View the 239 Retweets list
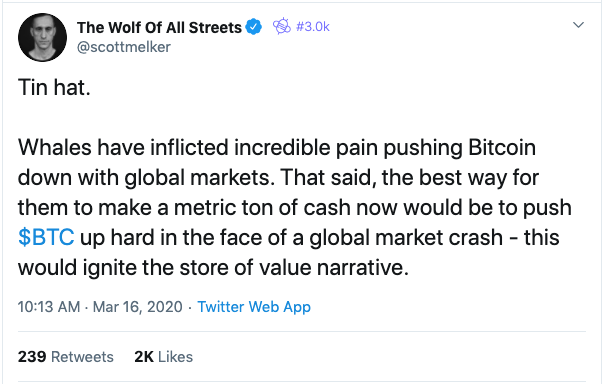Image resolution: width=605 pixels, height=384 pixels. pos(66,357)
